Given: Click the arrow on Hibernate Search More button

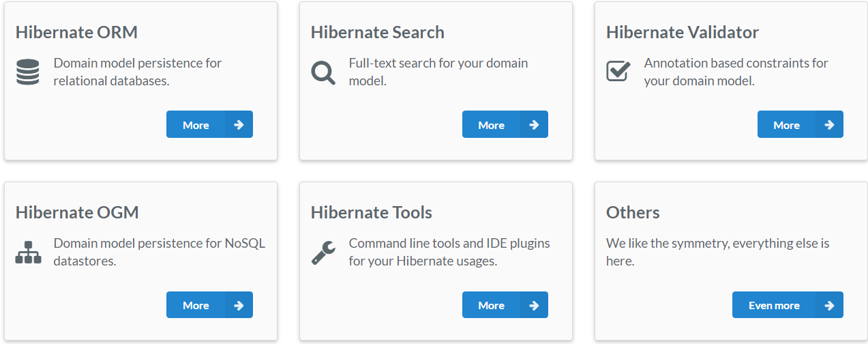Looking at the screenshot, I should tap(534, 125).
